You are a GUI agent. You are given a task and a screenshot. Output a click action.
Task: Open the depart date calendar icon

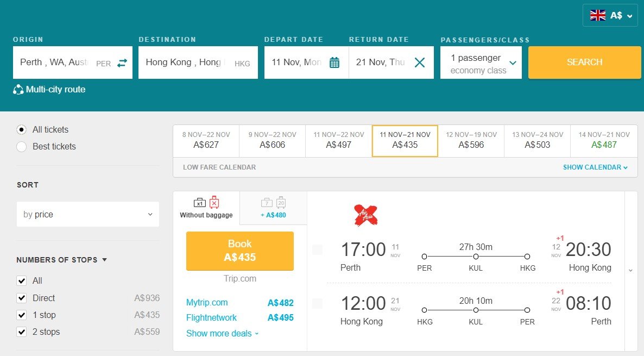[334, 63]
